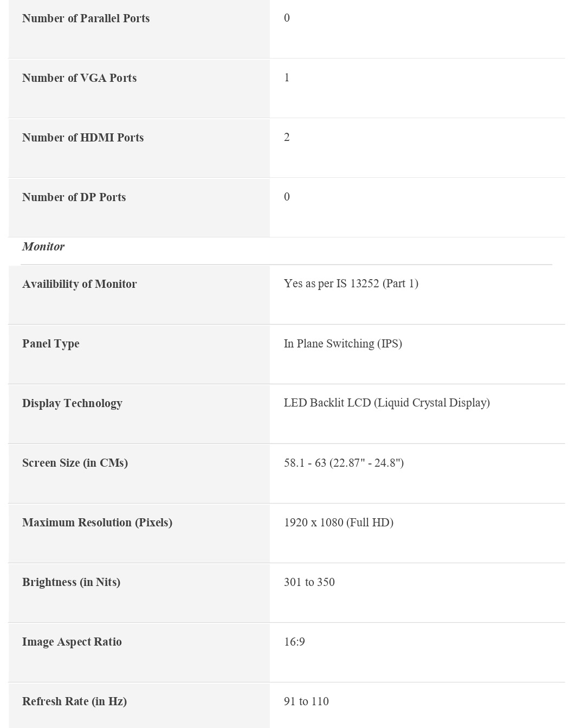Click the "Number of HDMI Ports" label
569x728 pixels.
pyautogui.click(x=83, y=138)
